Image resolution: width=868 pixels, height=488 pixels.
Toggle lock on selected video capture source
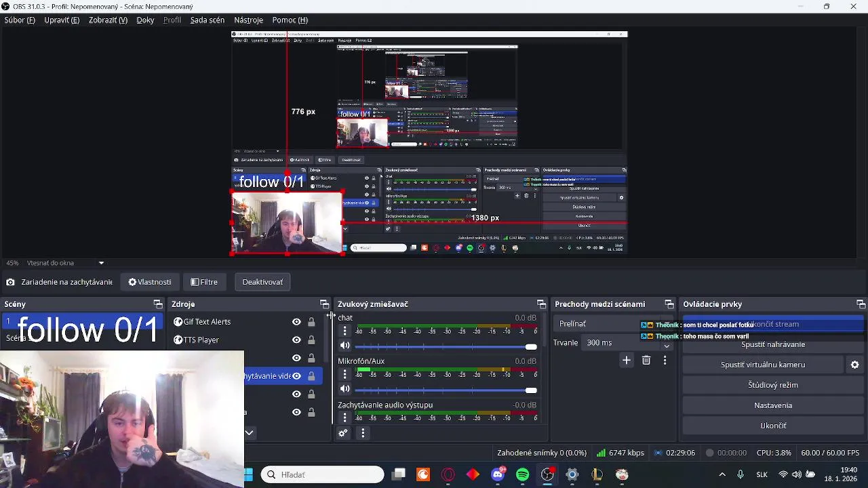coord(311,376)
